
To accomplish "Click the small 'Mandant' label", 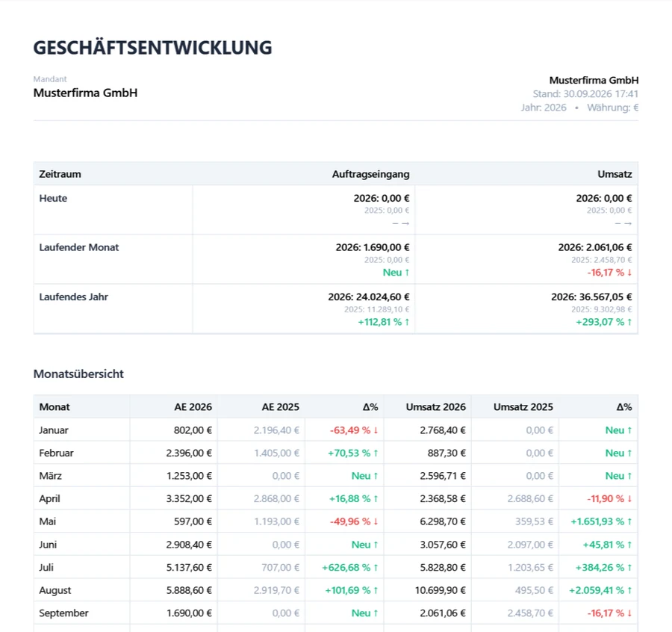I will [50, 79].
